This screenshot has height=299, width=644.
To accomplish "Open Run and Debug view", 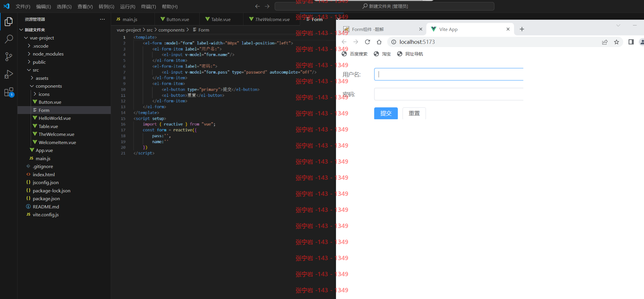I will [9, 74].
